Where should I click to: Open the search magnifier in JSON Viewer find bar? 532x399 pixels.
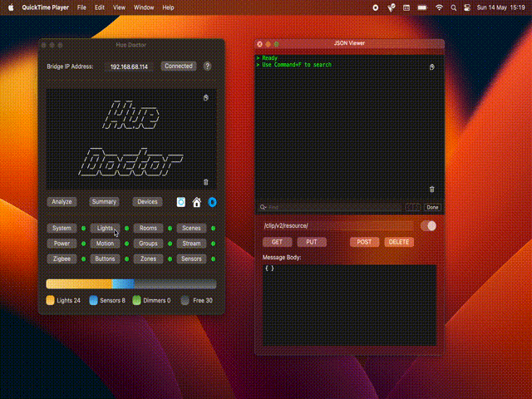263,207
